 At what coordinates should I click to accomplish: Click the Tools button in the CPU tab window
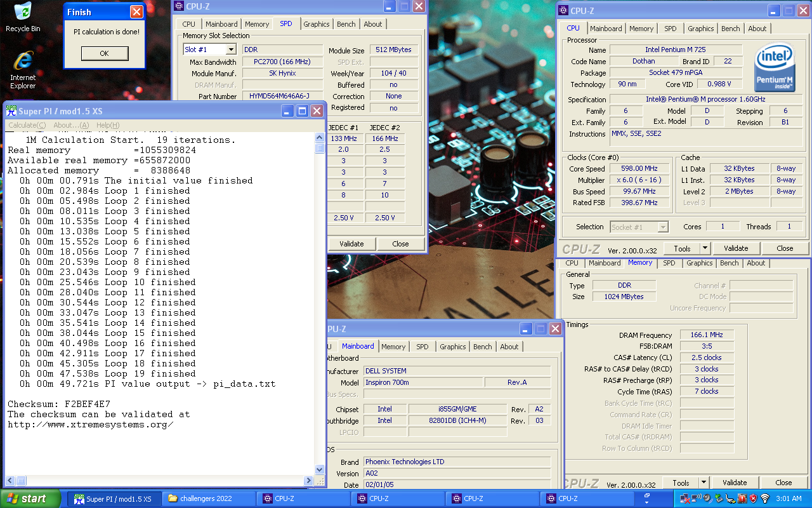[682, 248]
